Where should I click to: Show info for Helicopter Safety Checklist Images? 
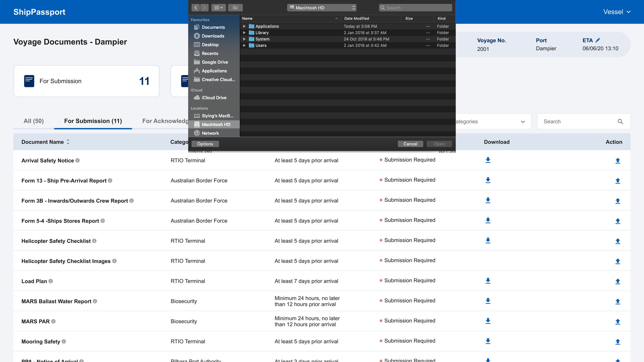coord(114,261)
